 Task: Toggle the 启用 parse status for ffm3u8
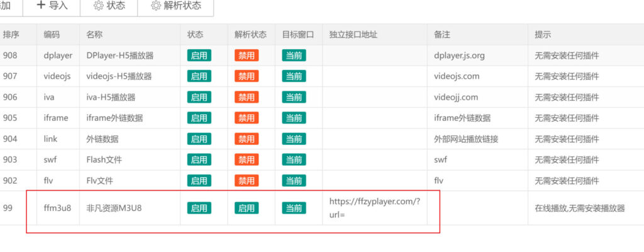(247, 208)
